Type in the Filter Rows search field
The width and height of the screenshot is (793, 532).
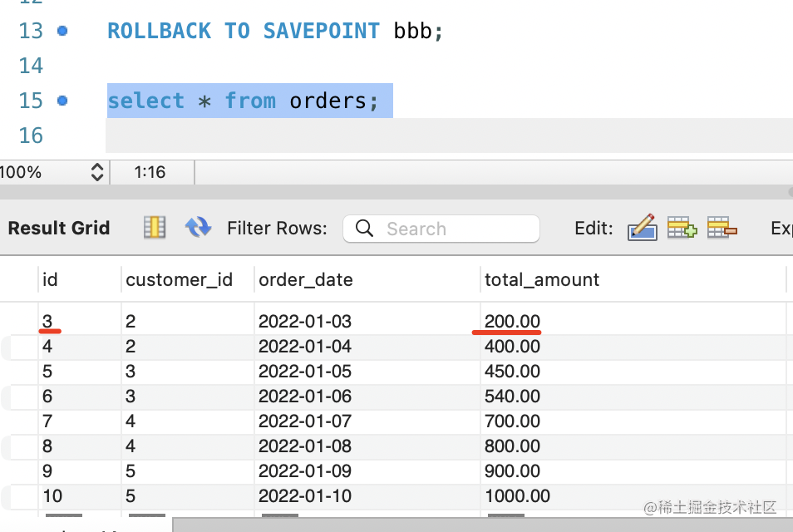[457, 229]
